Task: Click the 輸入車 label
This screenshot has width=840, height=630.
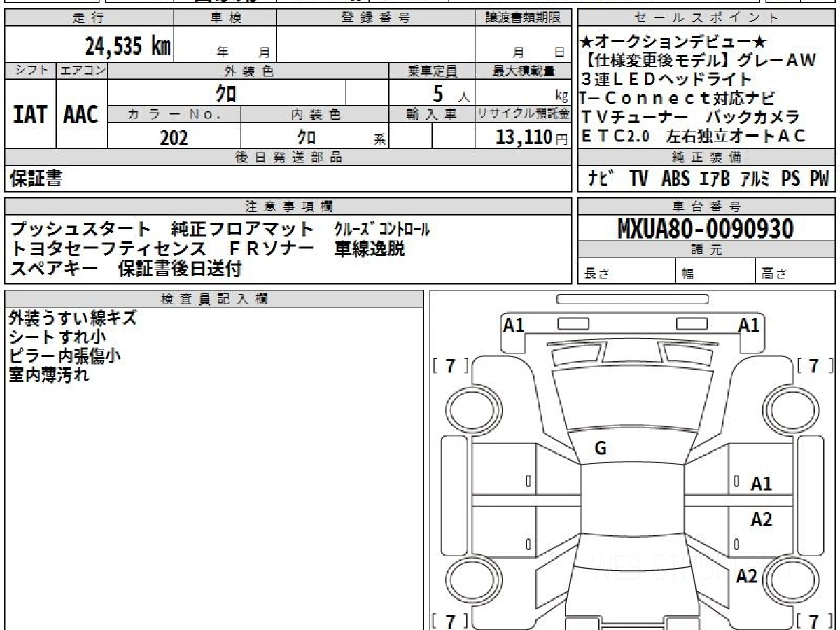Action: click(432, 114)
